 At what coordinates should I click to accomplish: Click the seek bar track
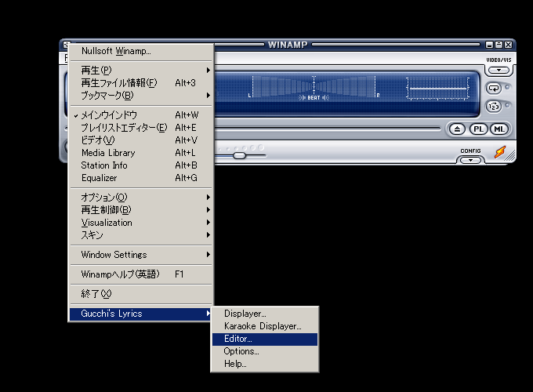tap(327, 129)
